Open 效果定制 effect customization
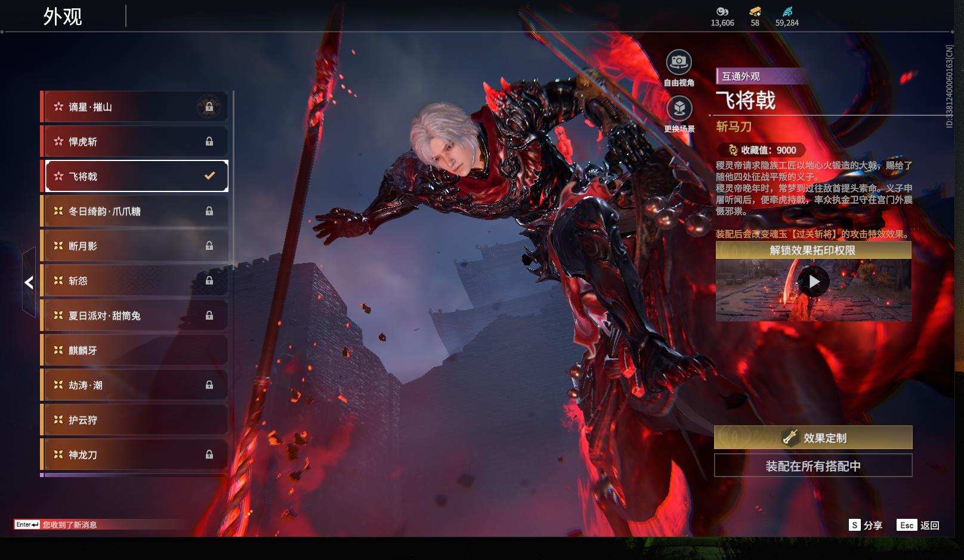The height and width of the screenshot is (560, 964). click(x=813, y=438)
